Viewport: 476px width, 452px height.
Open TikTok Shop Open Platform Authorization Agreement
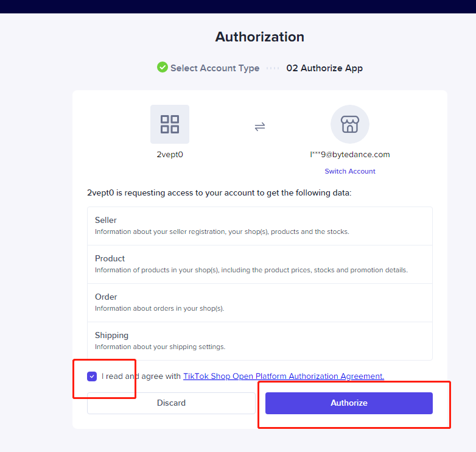click(x=284, y=376)
